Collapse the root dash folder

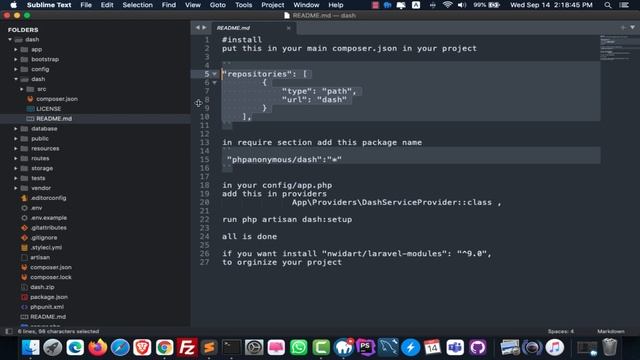10,40
